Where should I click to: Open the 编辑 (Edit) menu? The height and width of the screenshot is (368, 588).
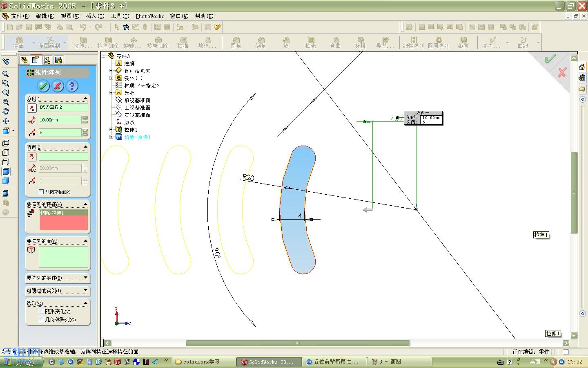pyautogui.click(x=45, y=16)
